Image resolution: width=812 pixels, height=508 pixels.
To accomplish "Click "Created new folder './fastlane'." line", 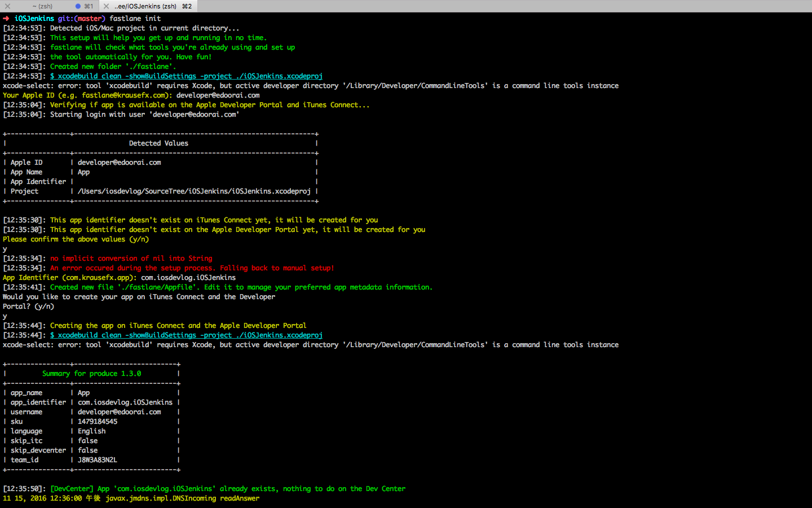I will [x=113, y=67].
